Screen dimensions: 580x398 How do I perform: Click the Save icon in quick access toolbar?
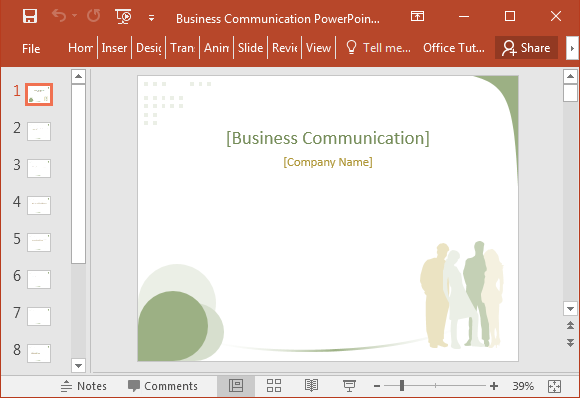coord(30,16)
